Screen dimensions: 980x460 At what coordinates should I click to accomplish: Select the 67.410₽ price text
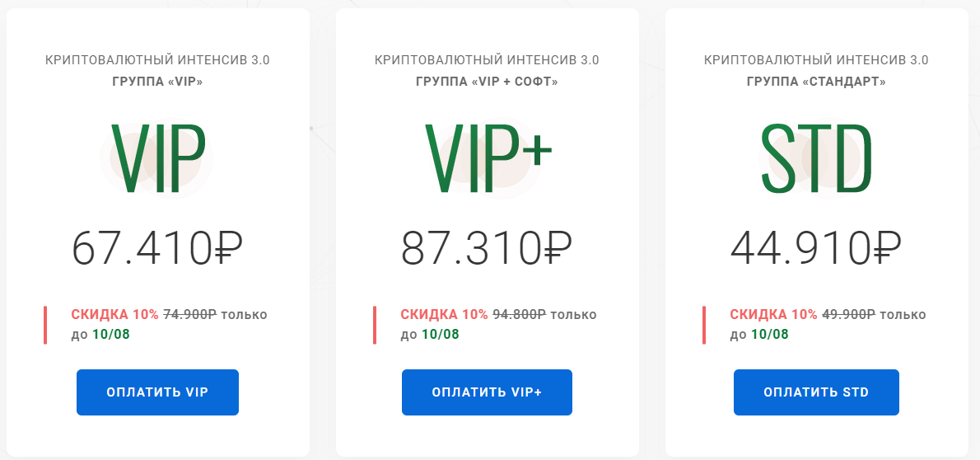coord(157,248)
